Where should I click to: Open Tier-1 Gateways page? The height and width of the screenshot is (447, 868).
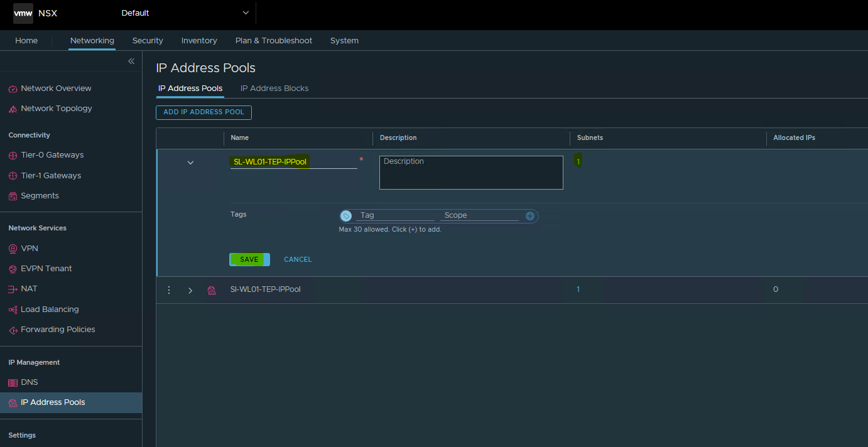pyautogui.click(x=51, y=176)
